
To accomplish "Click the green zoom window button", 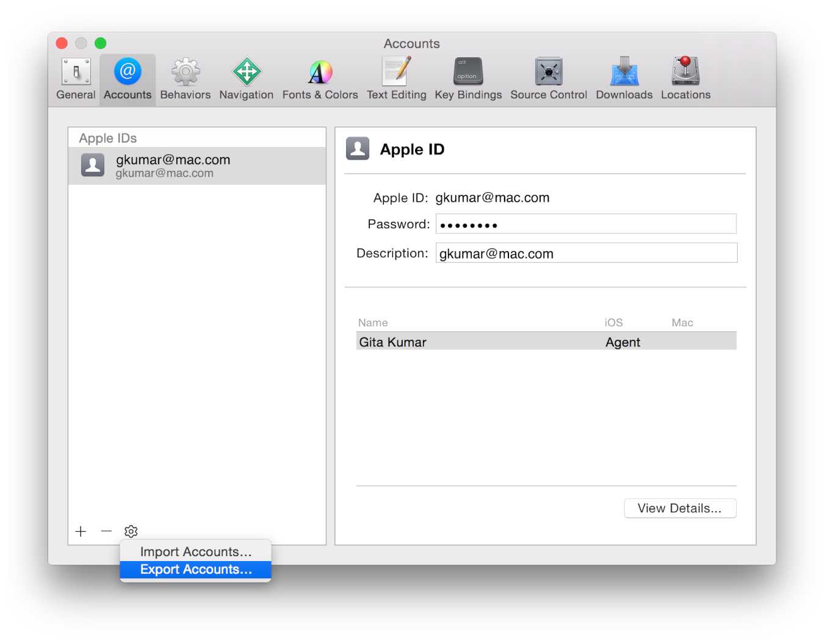I will click(x=101, y=43).
